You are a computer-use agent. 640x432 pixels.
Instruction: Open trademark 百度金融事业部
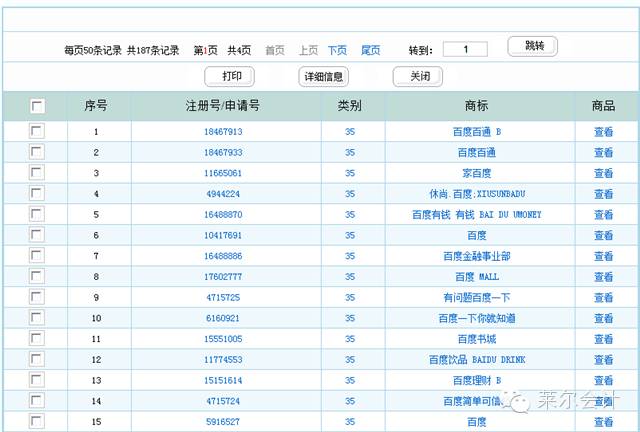477,256
